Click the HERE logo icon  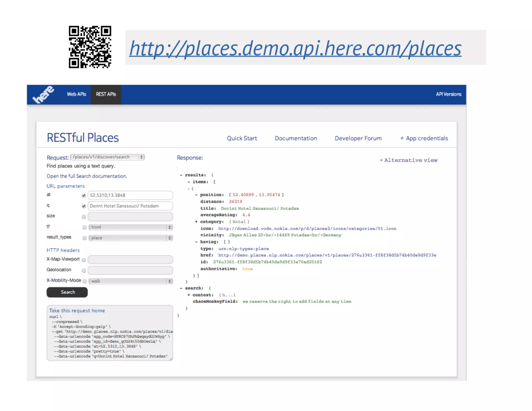43,95
